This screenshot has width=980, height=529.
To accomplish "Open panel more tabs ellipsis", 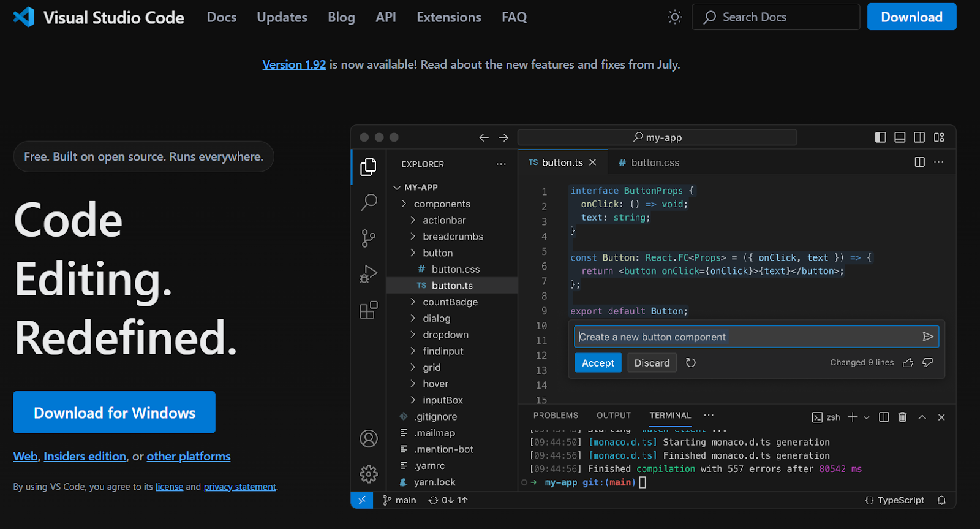I will click(709, 415).
